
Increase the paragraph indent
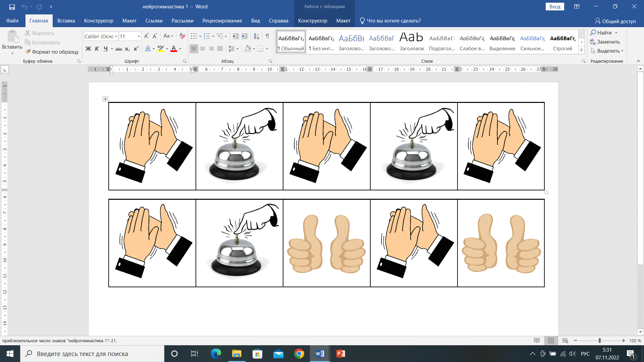point(245,36)
